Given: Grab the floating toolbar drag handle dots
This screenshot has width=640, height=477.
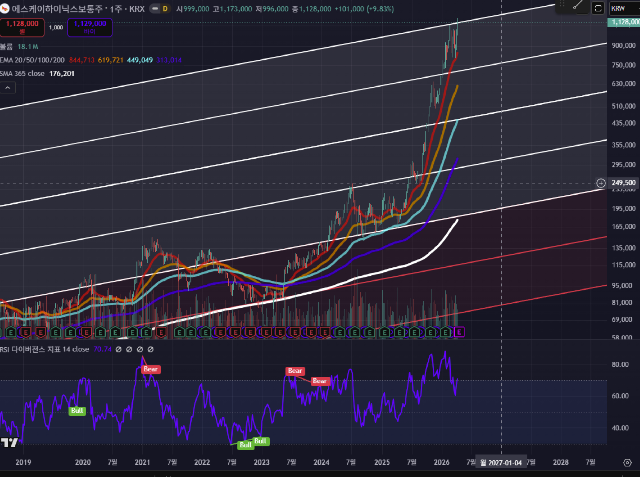Looking at the screenshot, I should pyautogui.click(x=562, y=4).
